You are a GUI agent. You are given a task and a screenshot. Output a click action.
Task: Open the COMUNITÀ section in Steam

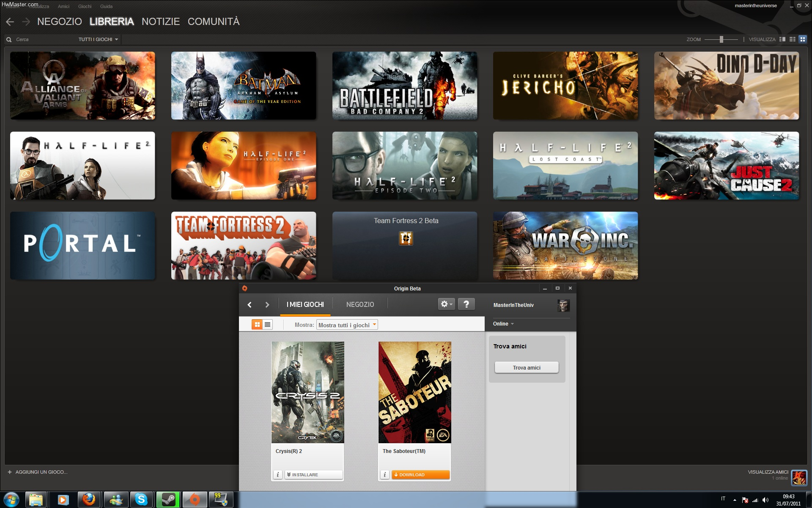[x=214, y=22]
